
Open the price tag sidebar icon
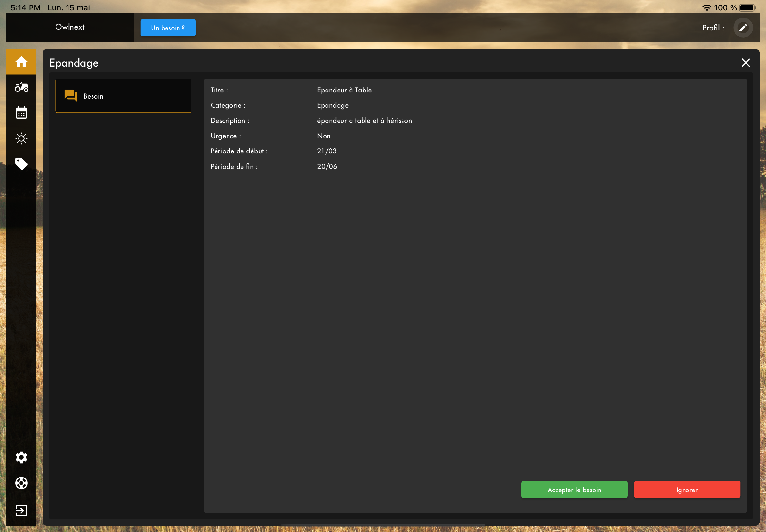point(21,164)
